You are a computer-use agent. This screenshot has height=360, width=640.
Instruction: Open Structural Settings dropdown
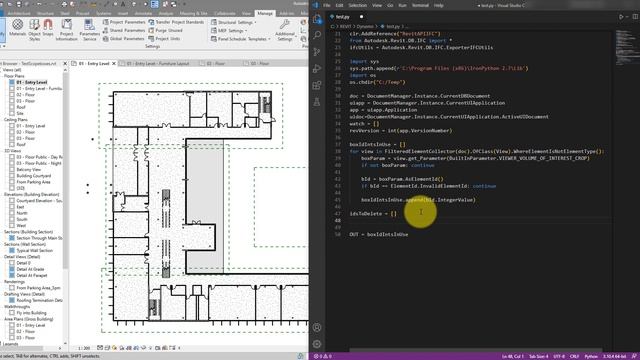tap(233, 22)
